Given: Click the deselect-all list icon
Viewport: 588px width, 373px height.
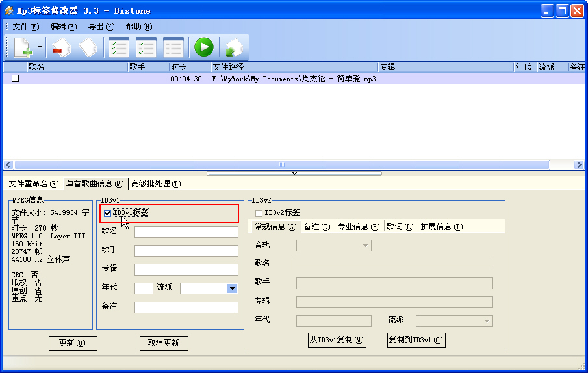Looking at the screenshot, I should tap(173, 47).
